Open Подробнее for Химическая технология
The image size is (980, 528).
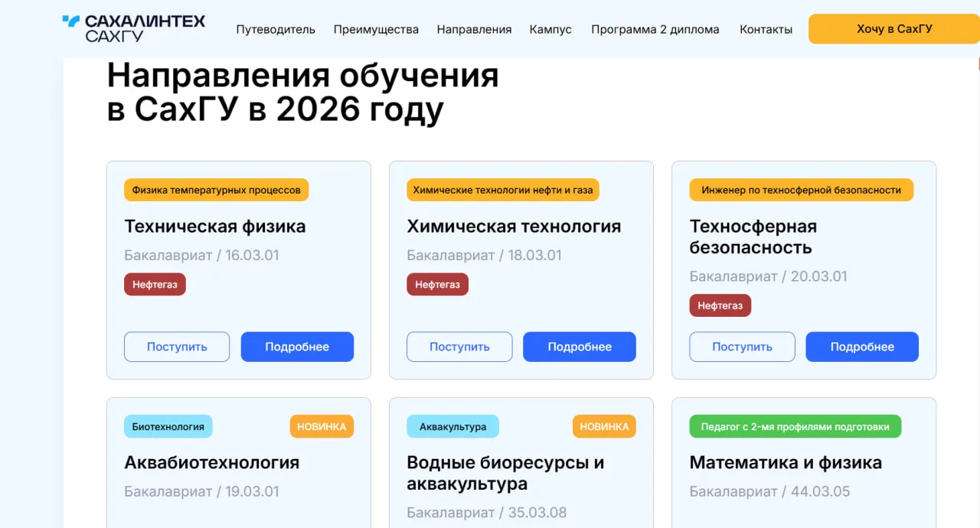[x=580, y=347]
